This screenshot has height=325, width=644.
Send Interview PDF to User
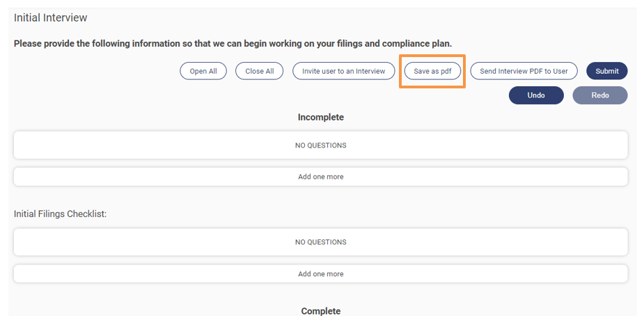click(524, 71)
